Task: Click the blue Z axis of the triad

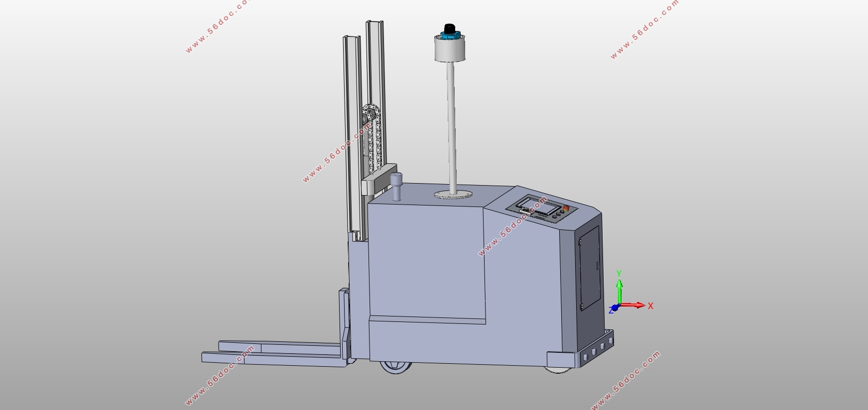Action: [x=614, y=308]
